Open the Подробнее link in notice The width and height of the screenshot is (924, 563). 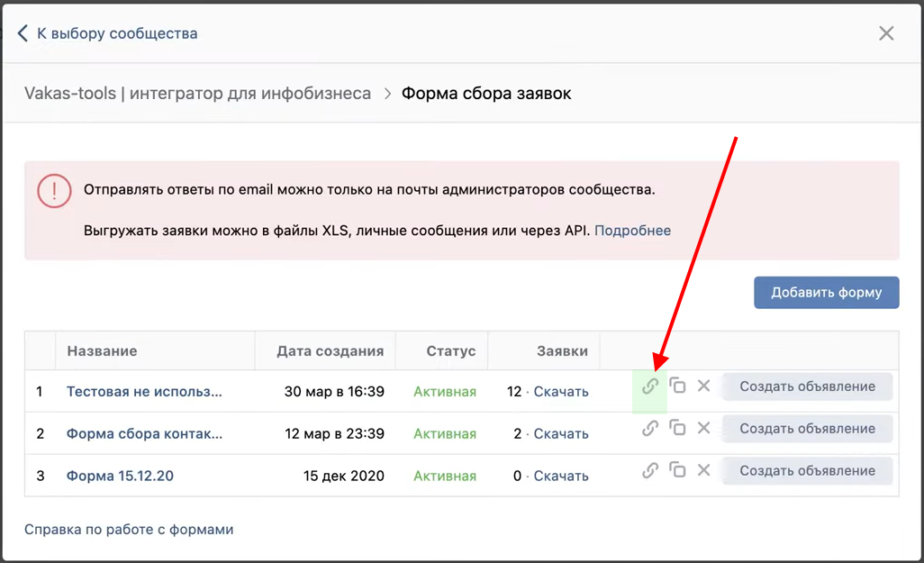[632, 231]
